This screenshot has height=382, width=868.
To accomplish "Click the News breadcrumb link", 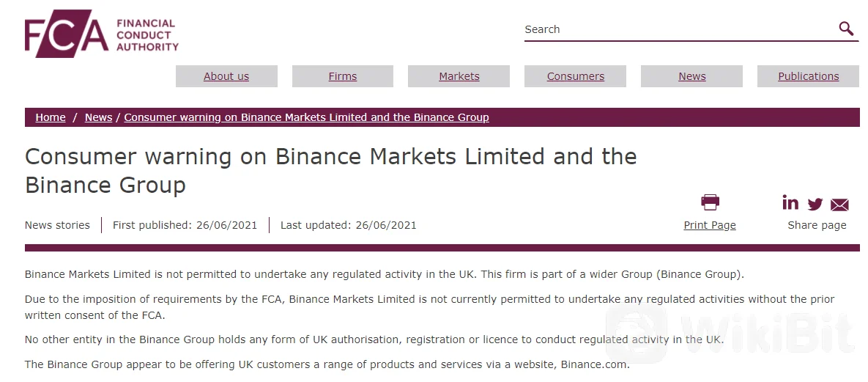I will click(98, 117).
